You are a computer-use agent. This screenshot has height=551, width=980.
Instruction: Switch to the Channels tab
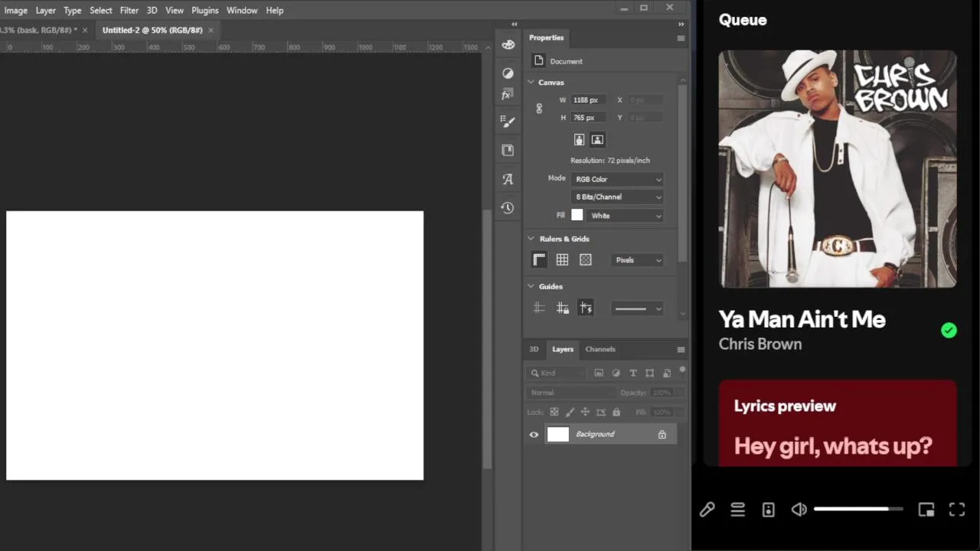tap(600, 349)
